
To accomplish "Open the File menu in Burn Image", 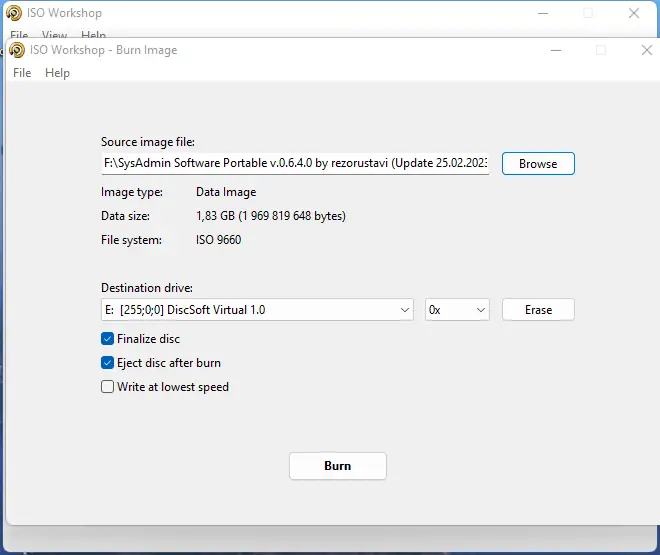I will [22, 73].
